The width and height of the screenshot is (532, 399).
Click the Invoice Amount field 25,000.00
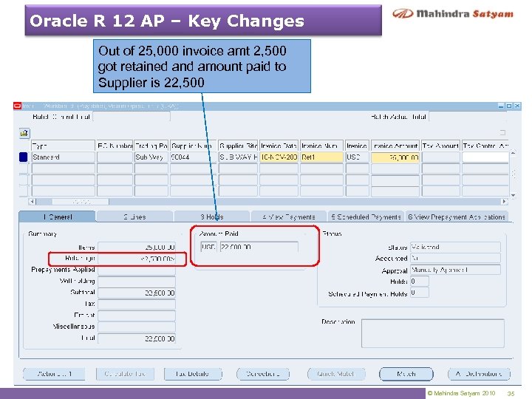point(395,157)
